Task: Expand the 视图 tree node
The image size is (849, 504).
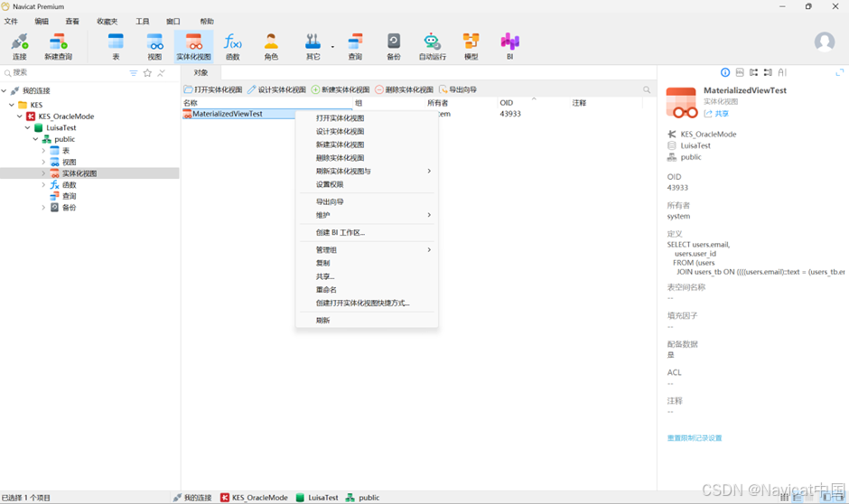Action: click(x=43, y=162)
